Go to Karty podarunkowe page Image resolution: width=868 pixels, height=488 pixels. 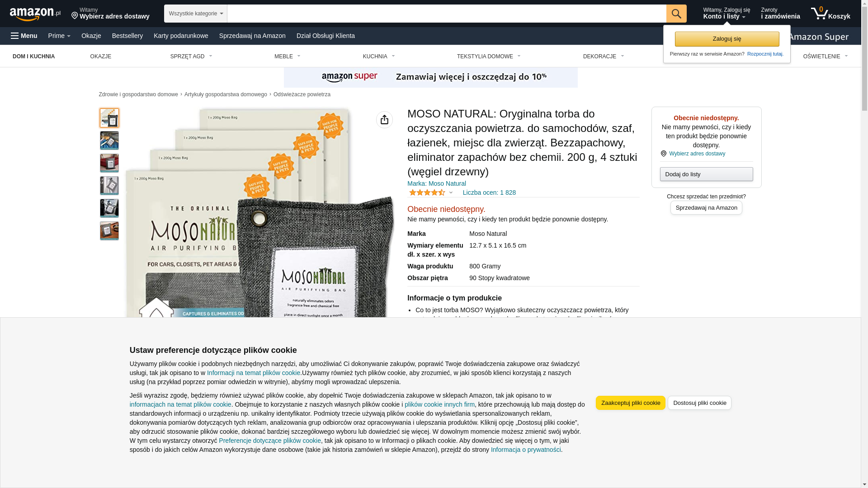click(x=181, y=36)
